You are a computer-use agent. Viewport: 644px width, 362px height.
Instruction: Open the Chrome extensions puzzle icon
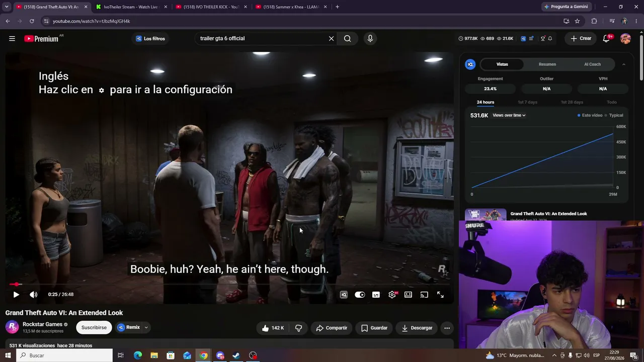click(594, 21)
